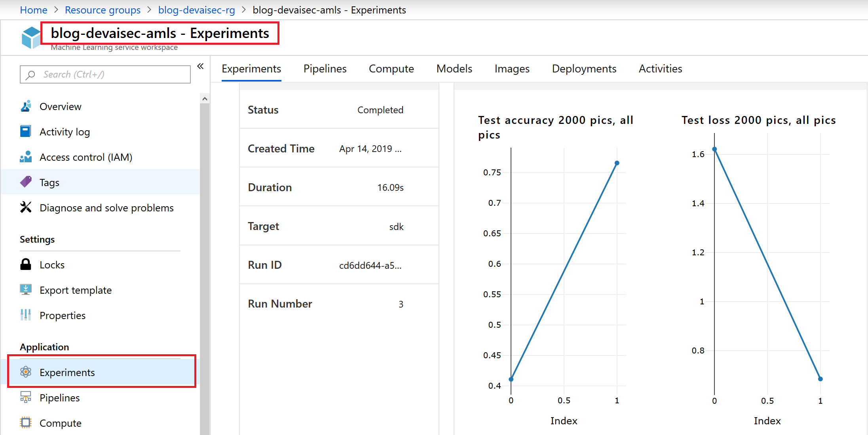The width and height of the screenshot is (868, 435).
Task: Click the Machine Learning service workspace subtitle
Action: (114, 47)
